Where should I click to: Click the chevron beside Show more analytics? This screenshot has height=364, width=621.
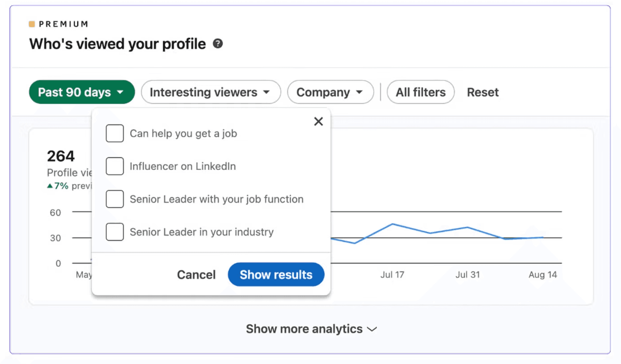tap(372, 329)
